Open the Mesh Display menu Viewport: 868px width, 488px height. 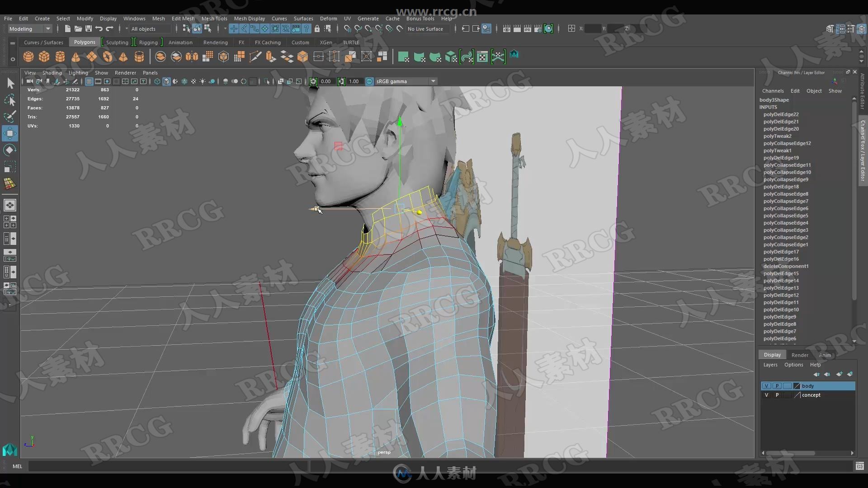[x=249, y=18]
